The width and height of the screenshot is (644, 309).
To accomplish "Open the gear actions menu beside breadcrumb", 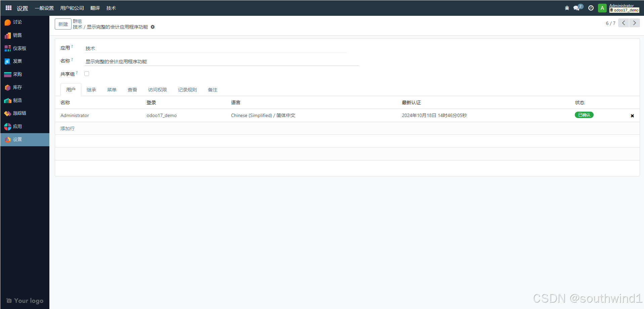I will (153, 27).
